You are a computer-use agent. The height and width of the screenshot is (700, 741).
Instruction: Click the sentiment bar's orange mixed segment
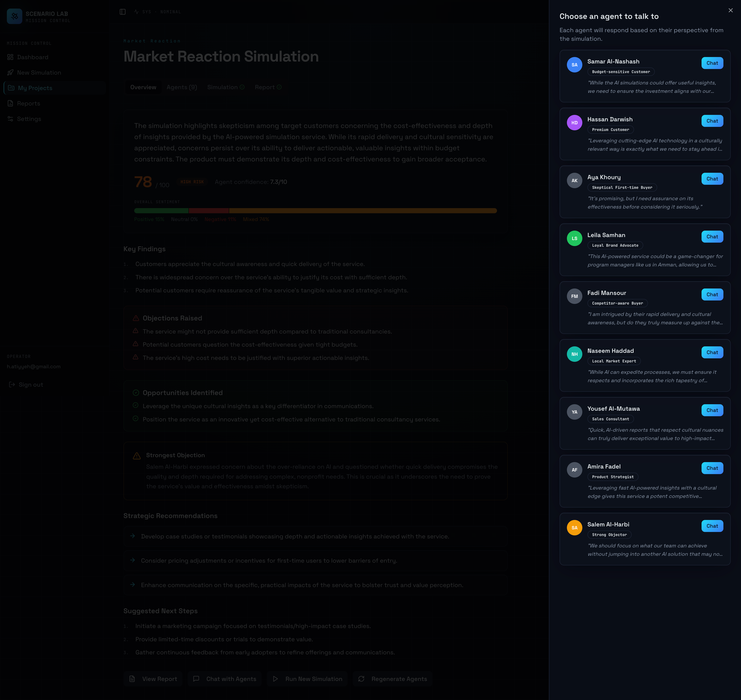pos(363,211)
